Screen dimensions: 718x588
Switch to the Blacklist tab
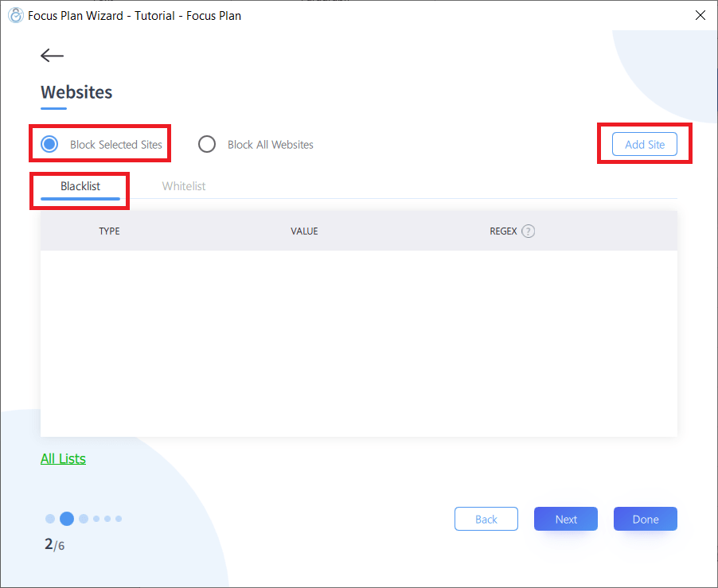[x=80, y=186]
